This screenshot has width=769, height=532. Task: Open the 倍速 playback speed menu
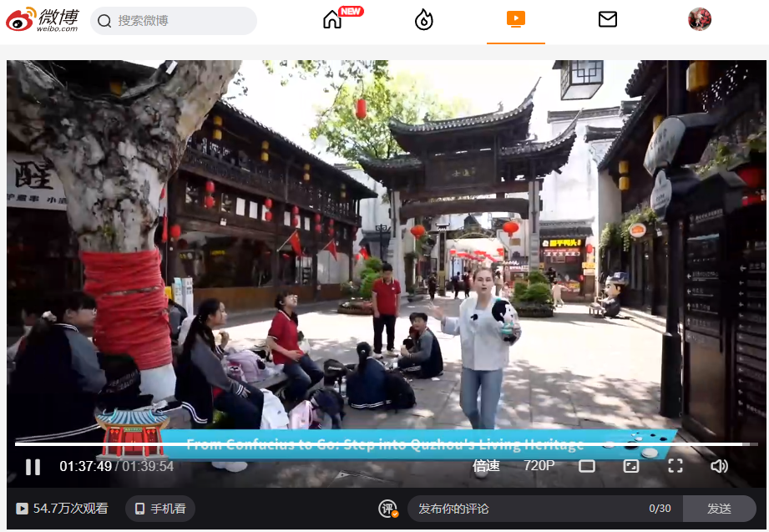pyautogui.click(x=486, y=466)
